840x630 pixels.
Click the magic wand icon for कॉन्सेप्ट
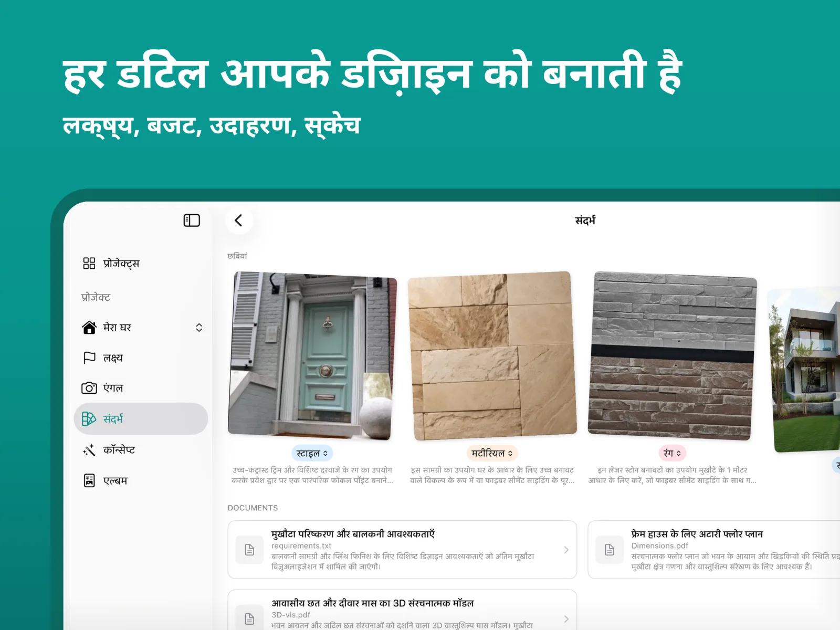point(89,450)
